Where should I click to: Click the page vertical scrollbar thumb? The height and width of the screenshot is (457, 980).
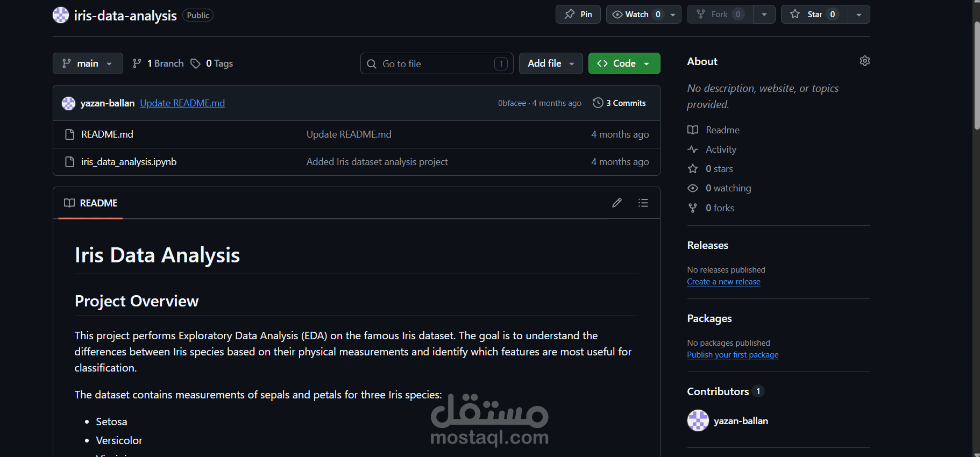coord(977,75)
